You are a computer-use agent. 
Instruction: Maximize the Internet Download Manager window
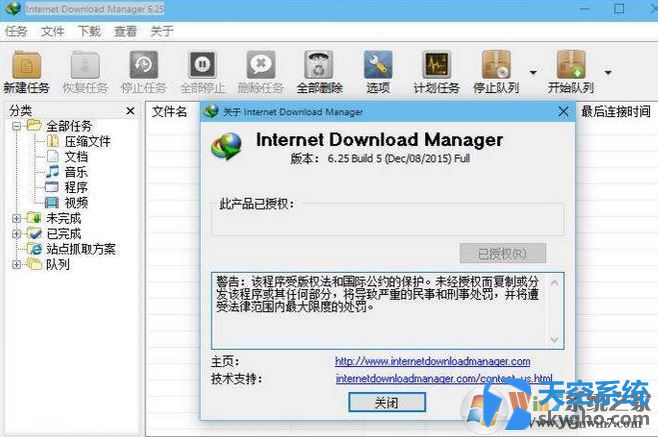click(x=619, y=8)
